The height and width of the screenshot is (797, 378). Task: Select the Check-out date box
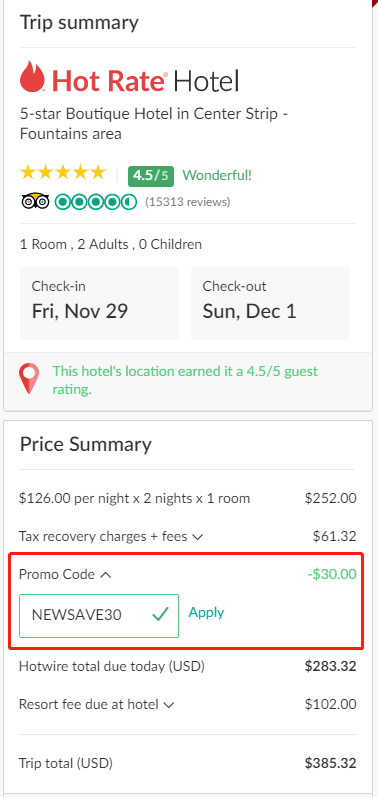[x=270, y=302]
